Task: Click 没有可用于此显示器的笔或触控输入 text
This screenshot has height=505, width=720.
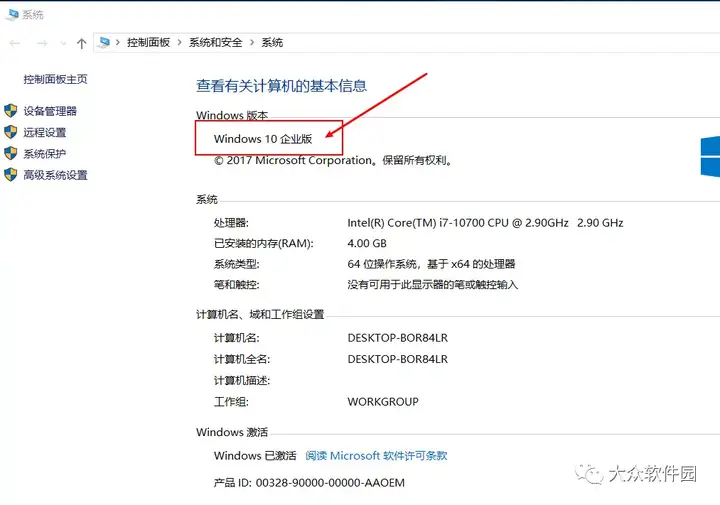Action: pos(433,285)
